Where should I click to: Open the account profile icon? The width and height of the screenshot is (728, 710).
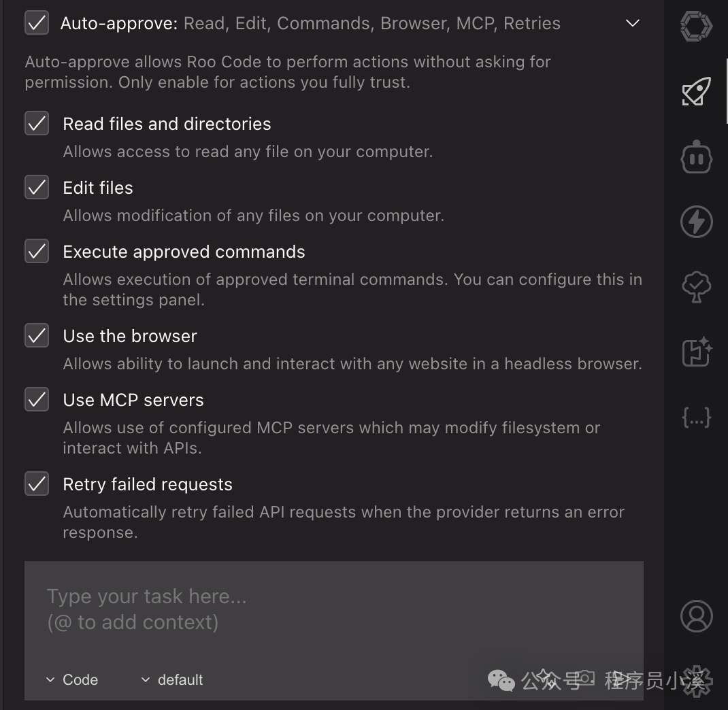pos(696,616)
